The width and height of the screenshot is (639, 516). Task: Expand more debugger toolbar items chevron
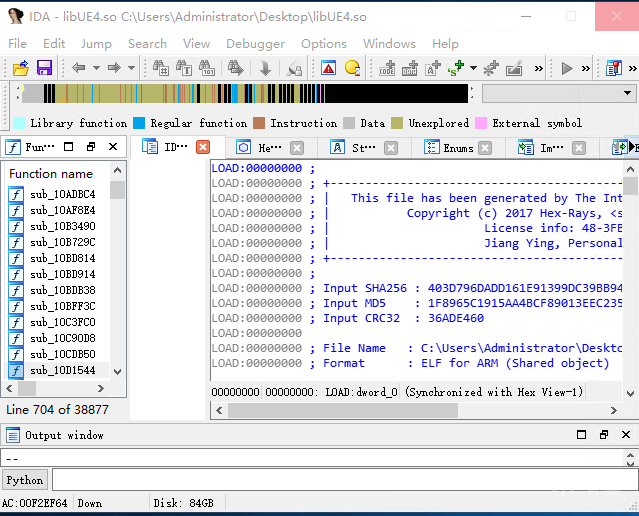point(586,68)
